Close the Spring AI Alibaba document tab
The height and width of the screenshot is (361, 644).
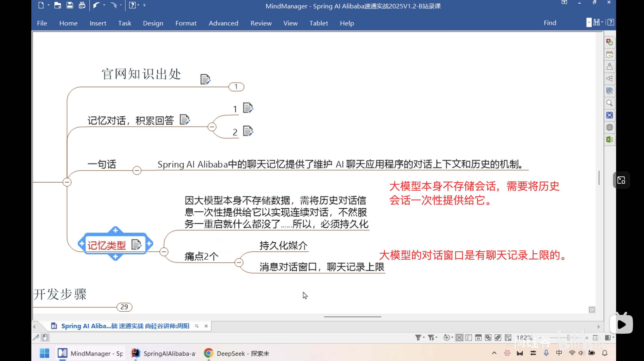[206, 326]
